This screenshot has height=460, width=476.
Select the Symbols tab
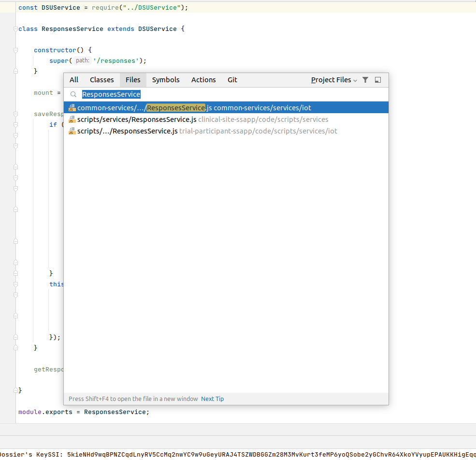166,80
